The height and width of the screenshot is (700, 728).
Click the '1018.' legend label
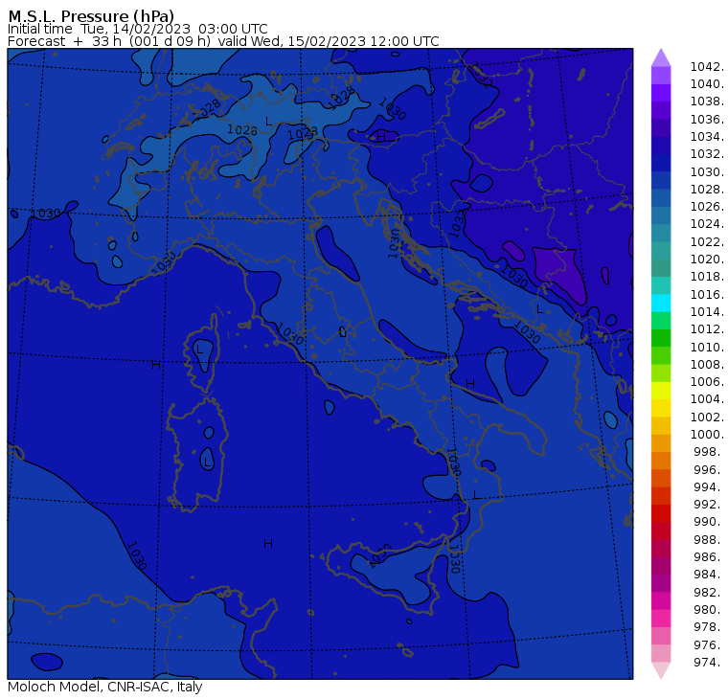pos(707,277)
